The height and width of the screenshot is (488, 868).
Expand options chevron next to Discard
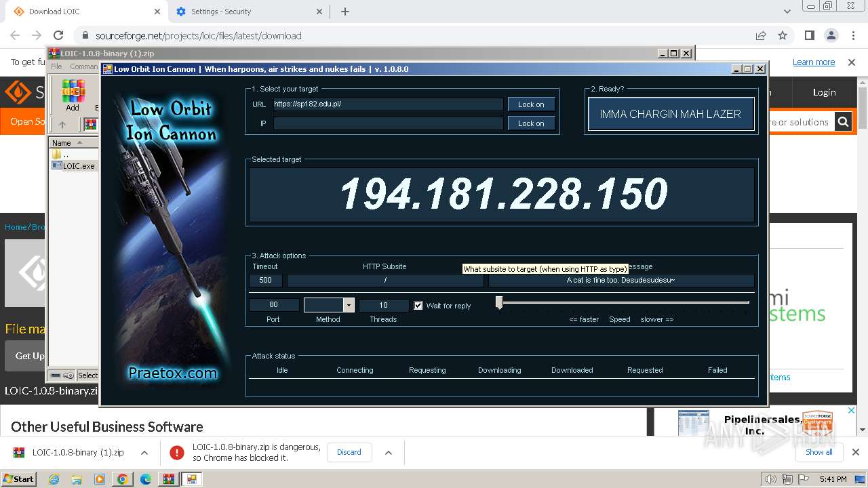[389, 452]
